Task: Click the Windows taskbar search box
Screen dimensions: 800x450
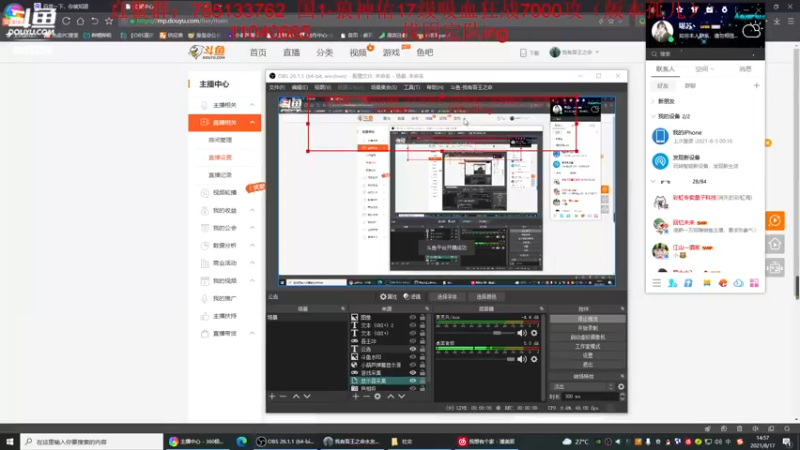Action: click(x=92, y=441)
